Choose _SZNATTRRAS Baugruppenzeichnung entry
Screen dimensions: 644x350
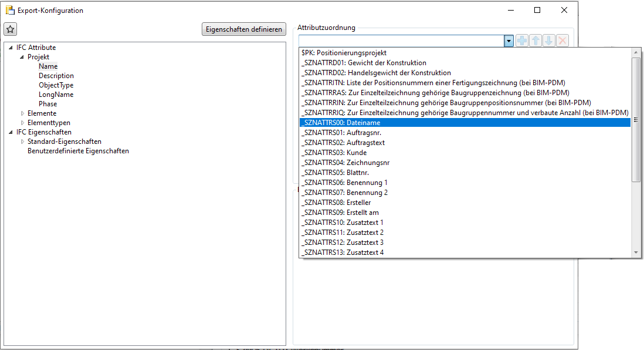pos(465,93)
